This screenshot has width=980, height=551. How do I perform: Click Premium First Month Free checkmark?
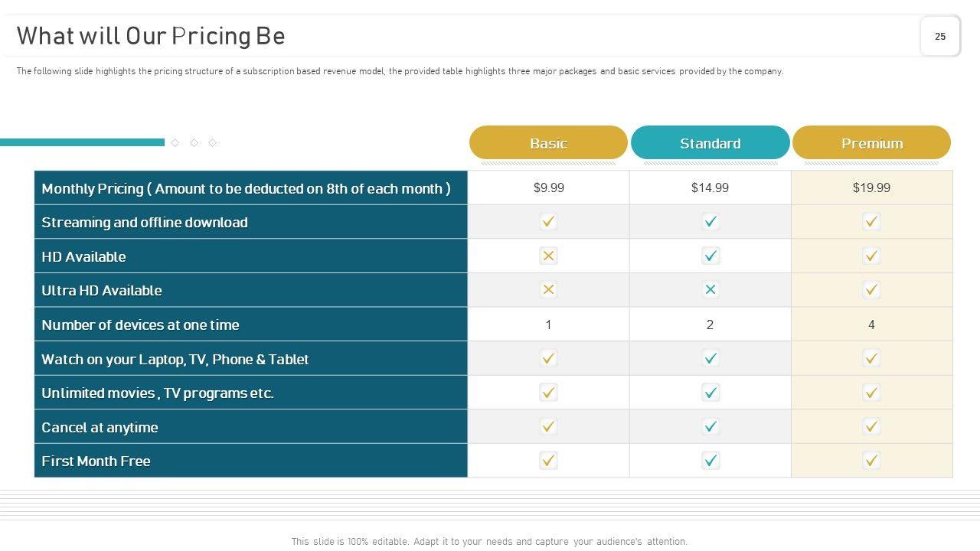pos(871,461)
